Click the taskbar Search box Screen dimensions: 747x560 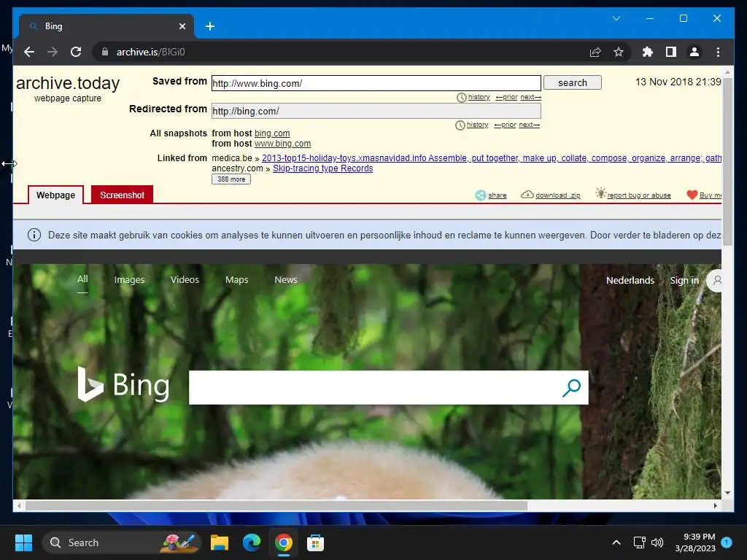pyautogui.click(x=122, y=542)
